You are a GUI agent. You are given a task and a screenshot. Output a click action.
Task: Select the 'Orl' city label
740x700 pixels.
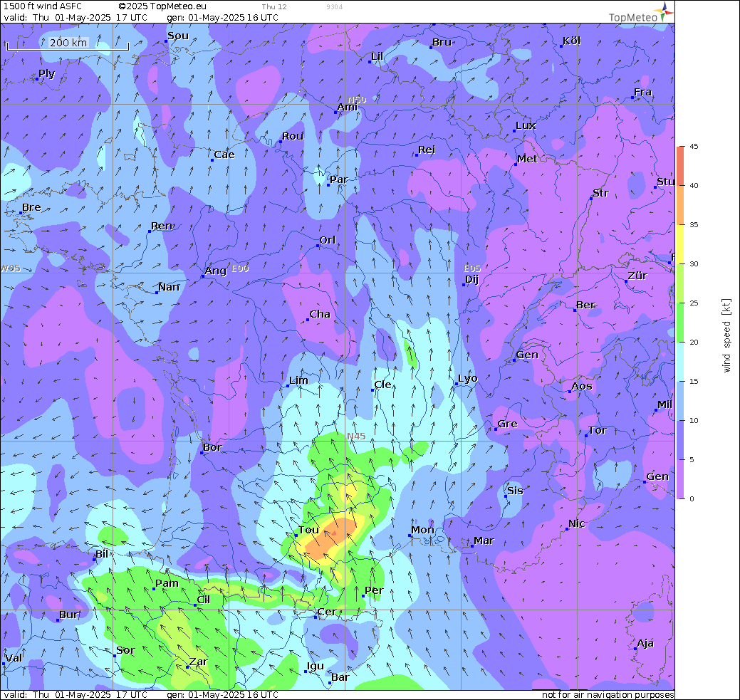[x=328, y=240]
